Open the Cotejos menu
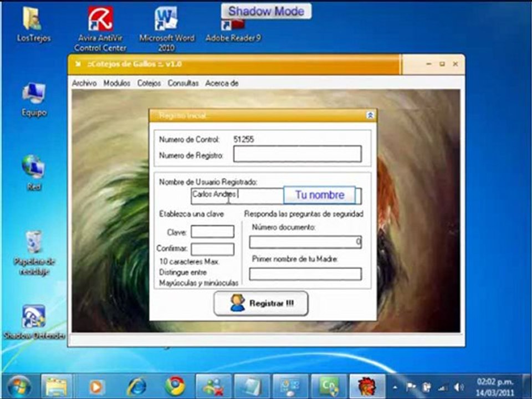The height and width of the screenshot is (399, 532). click(x=149, y=83)
